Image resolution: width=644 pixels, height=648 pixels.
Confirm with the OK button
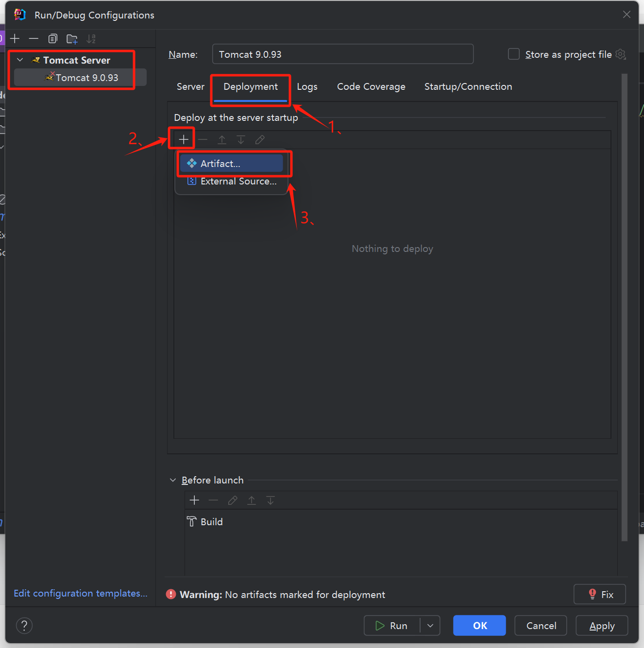[479, 626]
